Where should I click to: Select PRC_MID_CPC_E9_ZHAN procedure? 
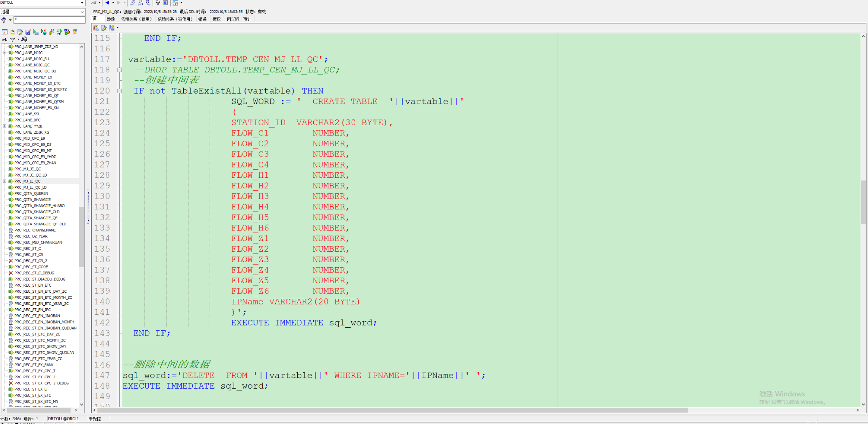pyautogui.click(x=35, y=163)
